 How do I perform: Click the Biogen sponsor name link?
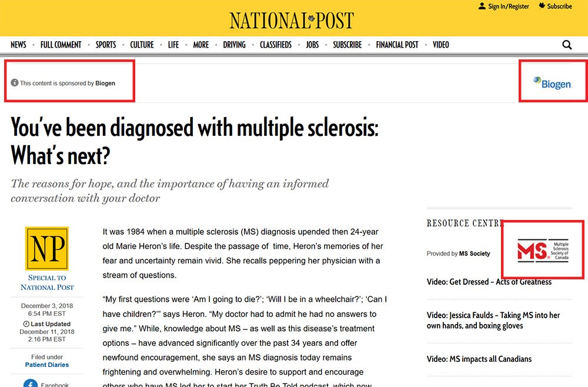pos(105,84)
